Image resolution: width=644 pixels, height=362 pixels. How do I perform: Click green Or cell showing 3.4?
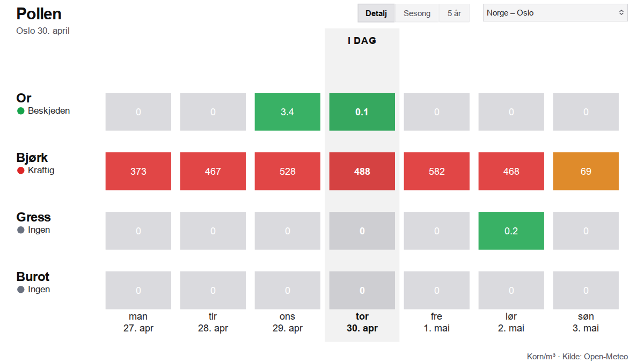click(x=287, y=112)
